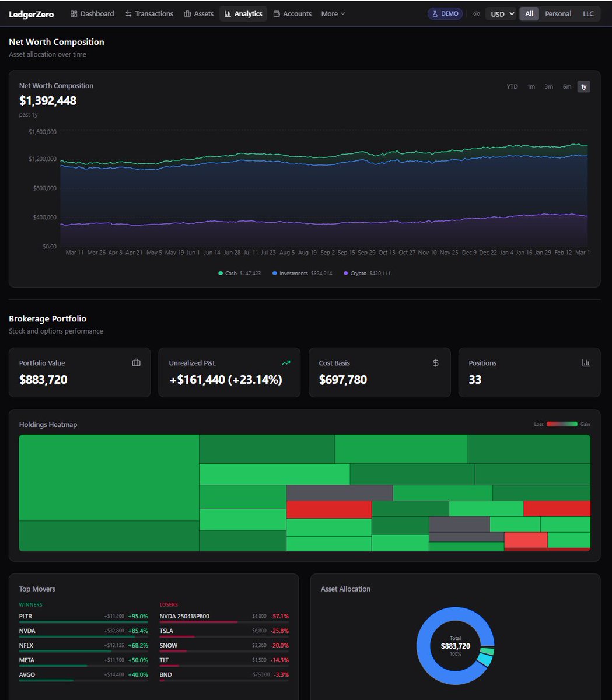Toggle the Crypto legend series
Screen dimensions: 612x700
(367, 273)
